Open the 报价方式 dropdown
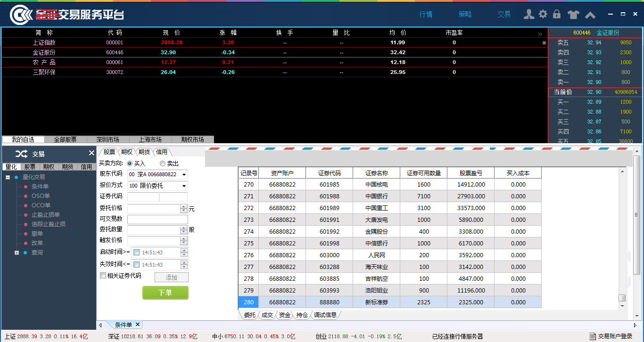 point(183,186)
